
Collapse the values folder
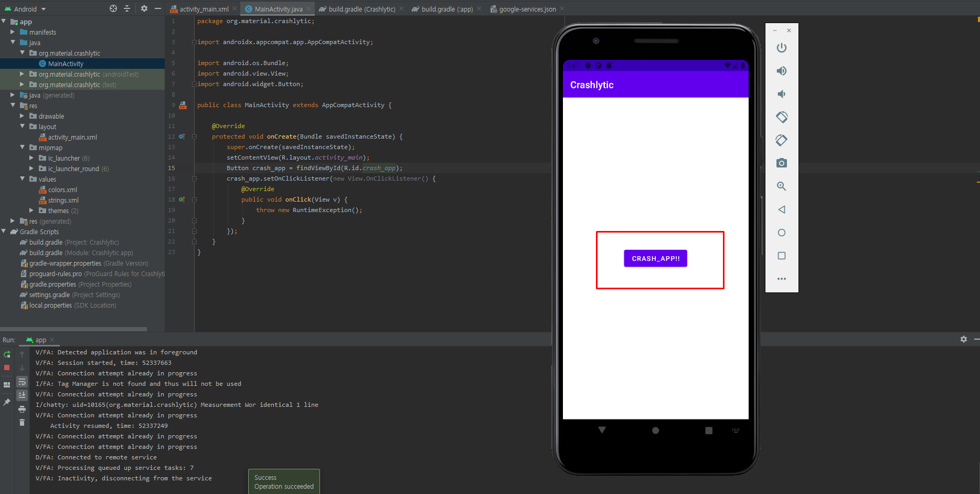(x=22, y=179)
